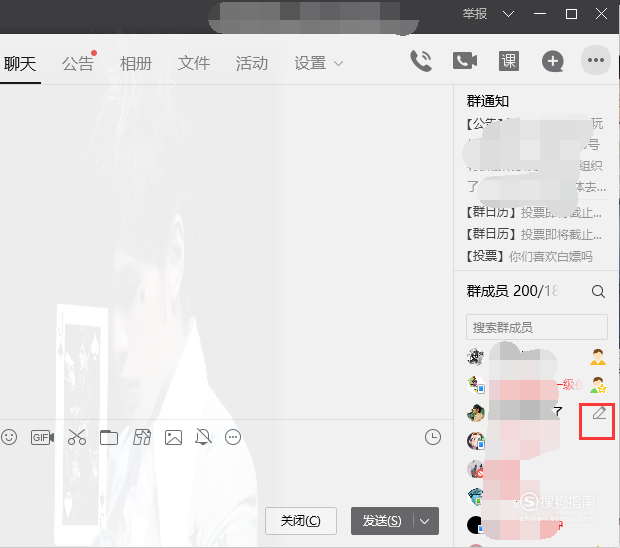620x548 pixels.
Task: Switch to the 聊天 tab
Action: tap(20, 63)
